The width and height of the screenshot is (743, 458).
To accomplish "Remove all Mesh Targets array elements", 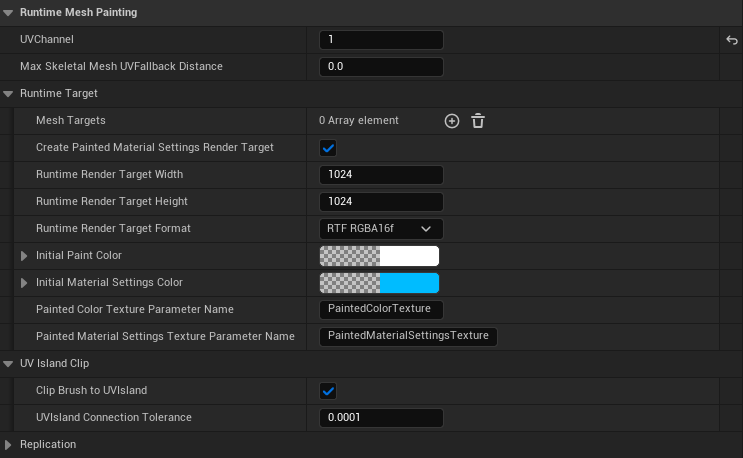I will (x=478, y=121).
